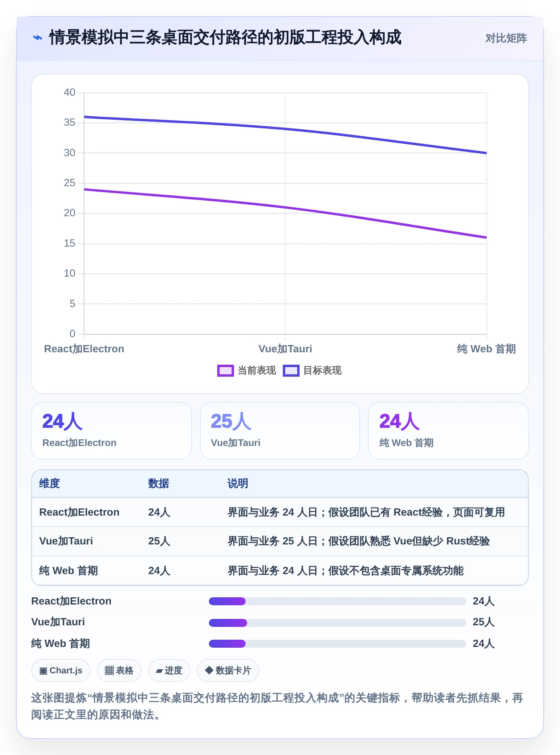Click the grid icon in 表格 chip
This screenshot has height=755, width=560.
109,671
